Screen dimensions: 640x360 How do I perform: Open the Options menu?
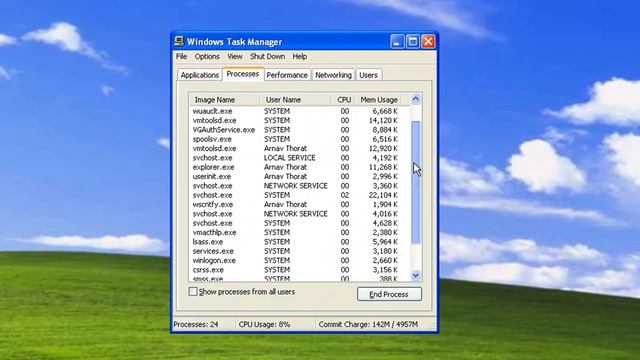[207, 56]
